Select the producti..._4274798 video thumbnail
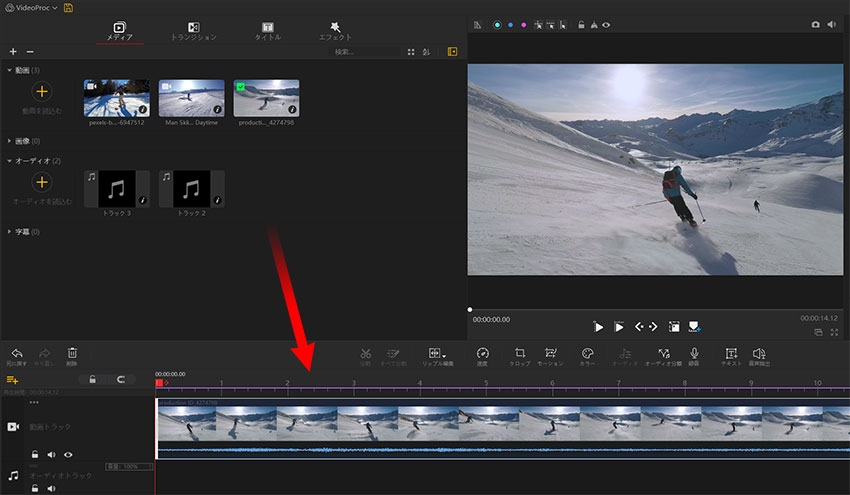The image size is (850, 495). click(x=266, y=98)
